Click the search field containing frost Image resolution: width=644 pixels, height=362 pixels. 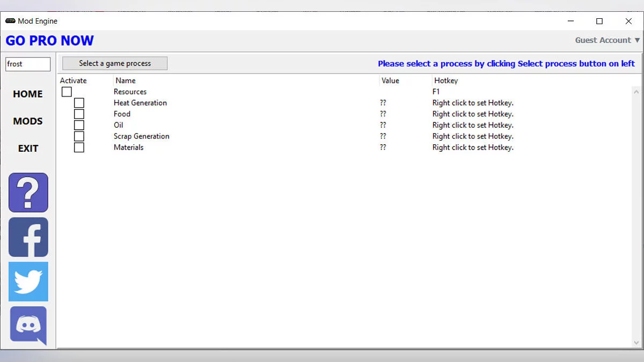28,64
